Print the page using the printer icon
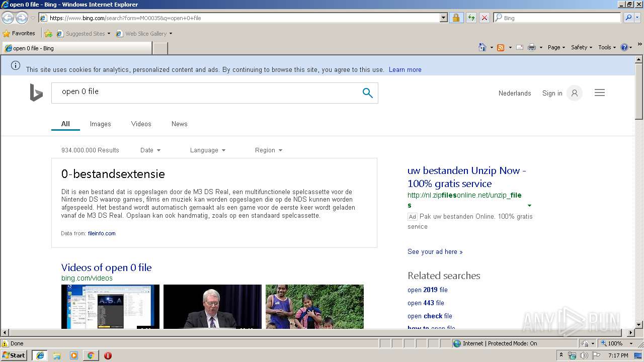The height and width of the screenshot is (362, 644). coord(532,47)
